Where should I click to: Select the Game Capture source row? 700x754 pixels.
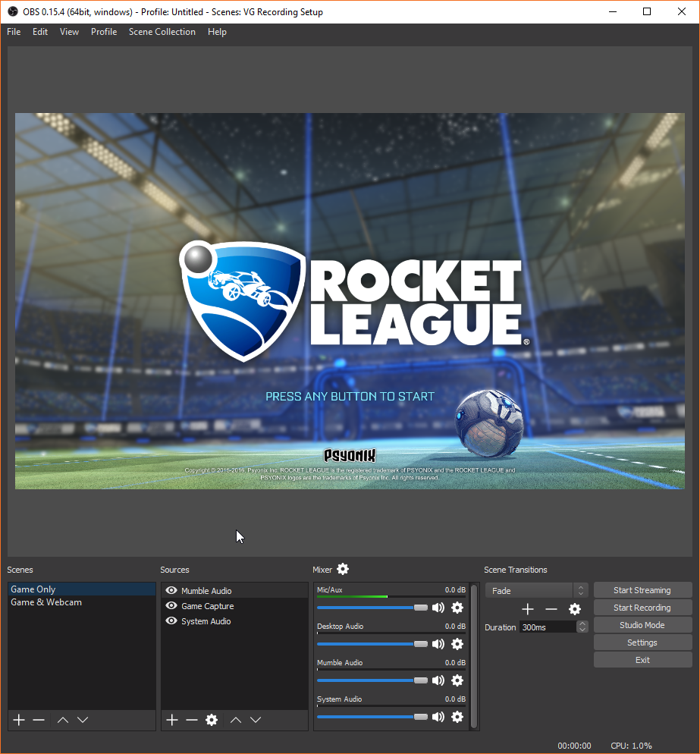pyautogui.click(x=234, y=606)
